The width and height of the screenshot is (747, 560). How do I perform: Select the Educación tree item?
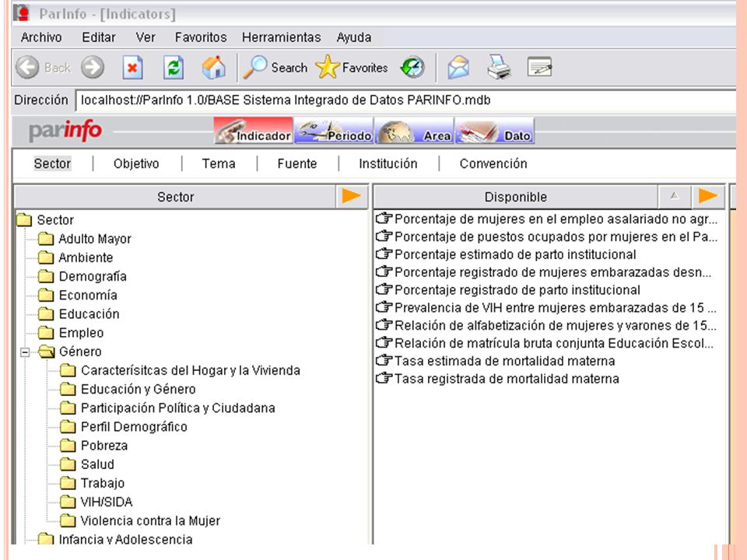pos(89,313)
